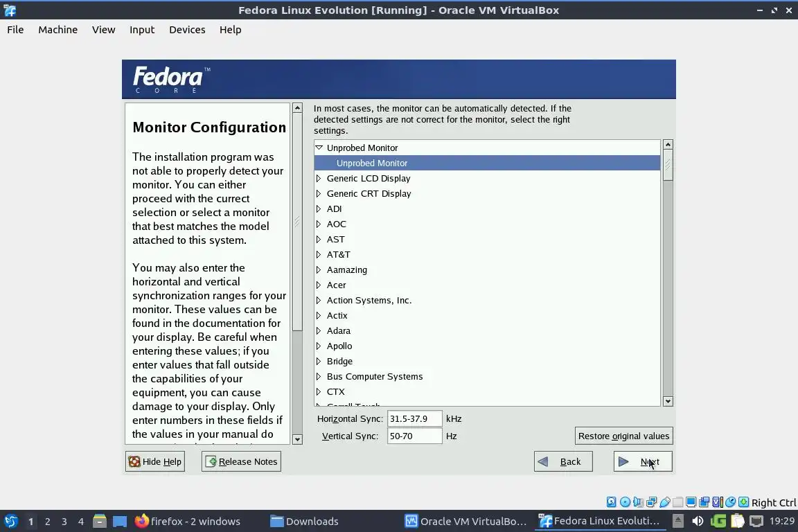Open the View menu
Image resolution: width=798 pixels, height=532 pixels.
(103, 30)
